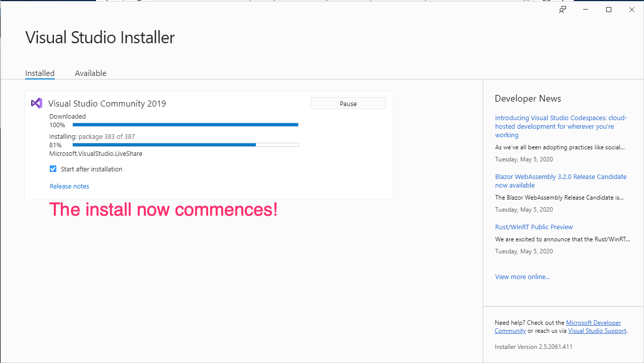This screenshot has height=363, width=644.
Task: Click 'We are excited to announce' summary text
Action: tap(562, 239)
